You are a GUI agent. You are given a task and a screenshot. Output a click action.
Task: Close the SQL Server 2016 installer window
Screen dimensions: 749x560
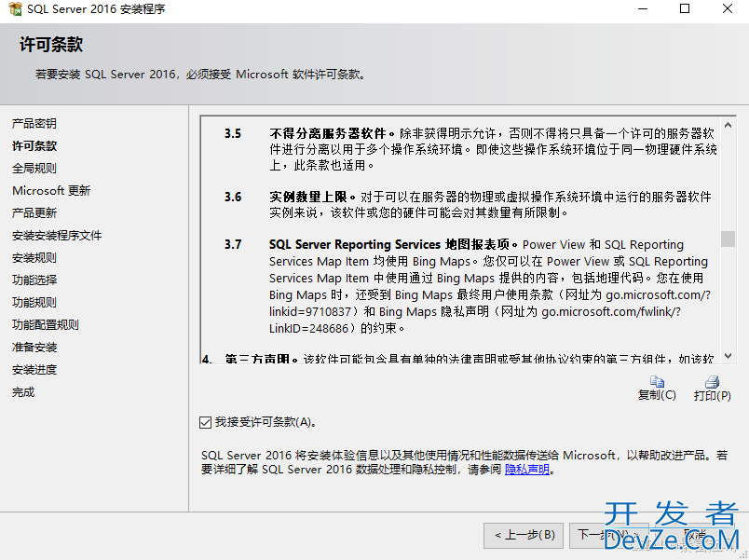727,8
